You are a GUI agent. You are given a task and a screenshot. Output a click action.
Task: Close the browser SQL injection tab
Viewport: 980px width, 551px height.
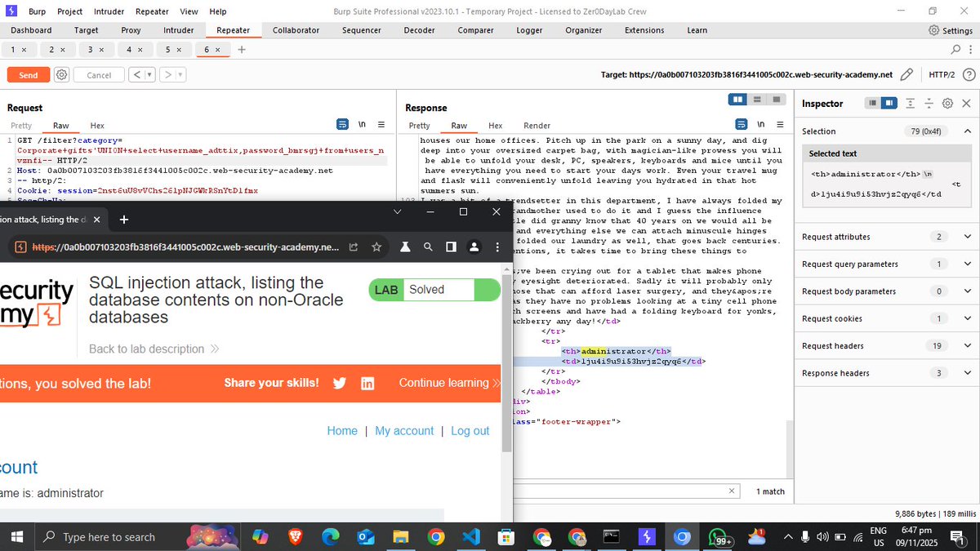tap(96, 220)
